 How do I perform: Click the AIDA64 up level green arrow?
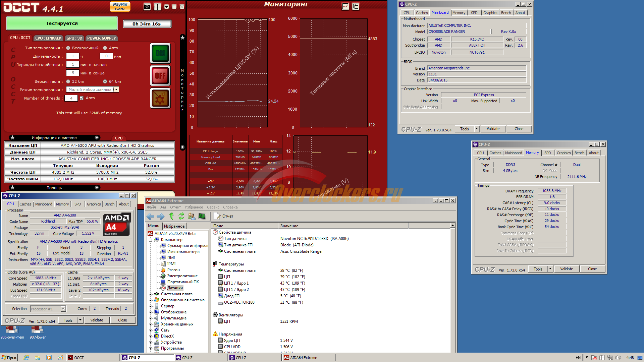coord(171,216)
